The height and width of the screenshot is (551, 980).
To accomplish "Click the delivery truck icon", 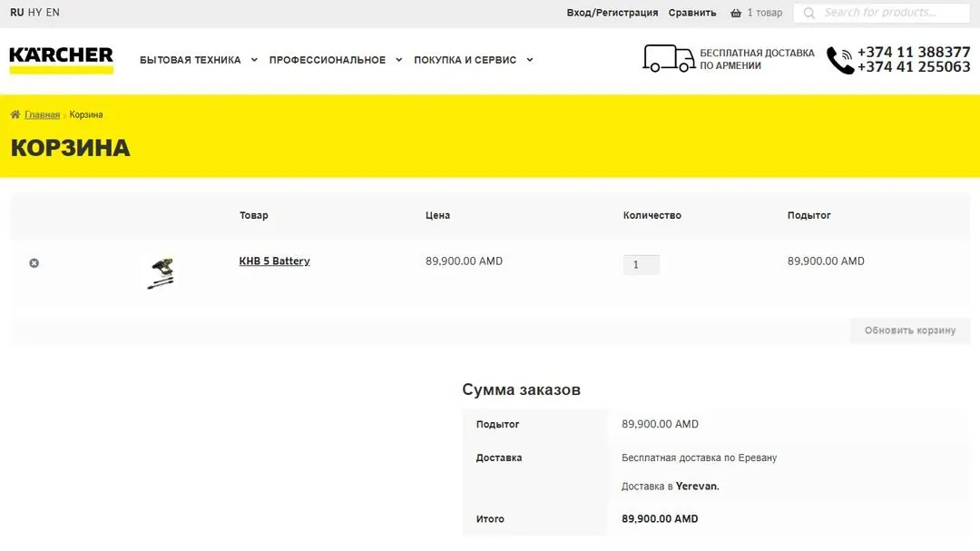I will (x=669, y=58).
